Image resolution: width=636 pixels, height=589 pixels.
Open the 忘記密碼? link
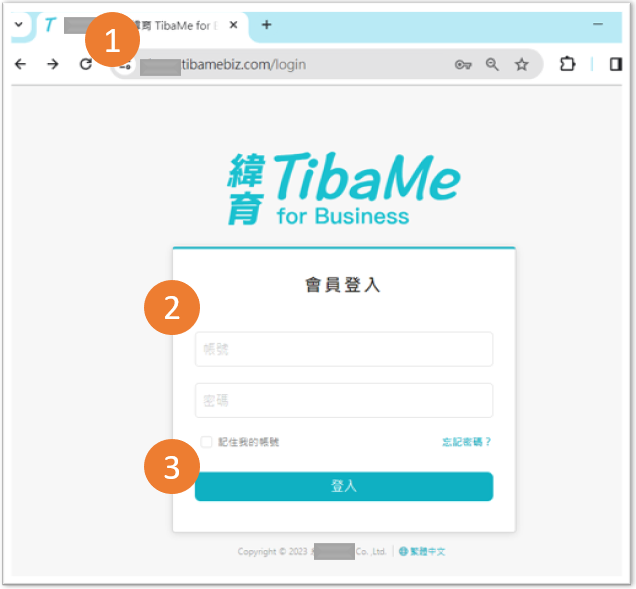pos(467,442)
